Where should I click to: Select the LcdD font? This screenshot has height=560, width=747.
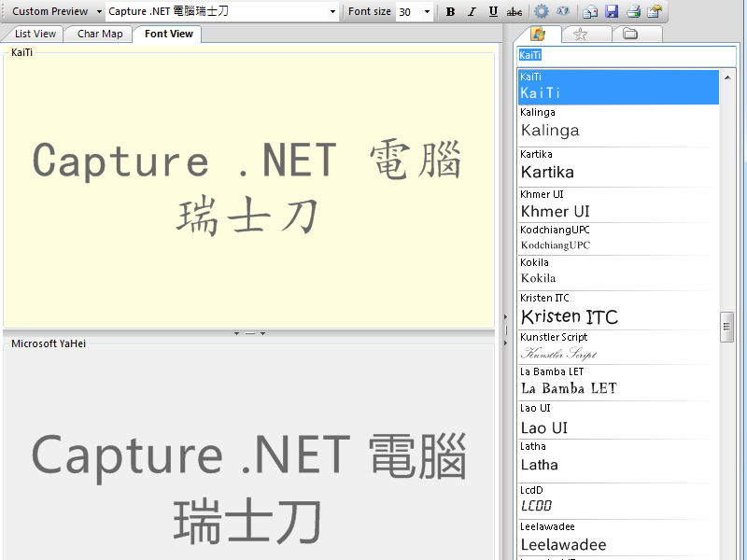pos(618,501)
